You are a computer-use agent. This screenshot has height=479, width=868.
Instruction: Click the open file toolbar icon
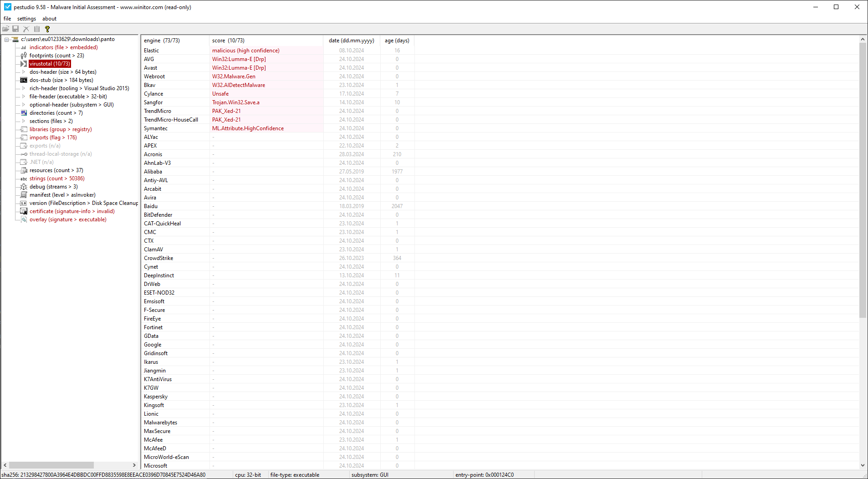tap(6, 29)
